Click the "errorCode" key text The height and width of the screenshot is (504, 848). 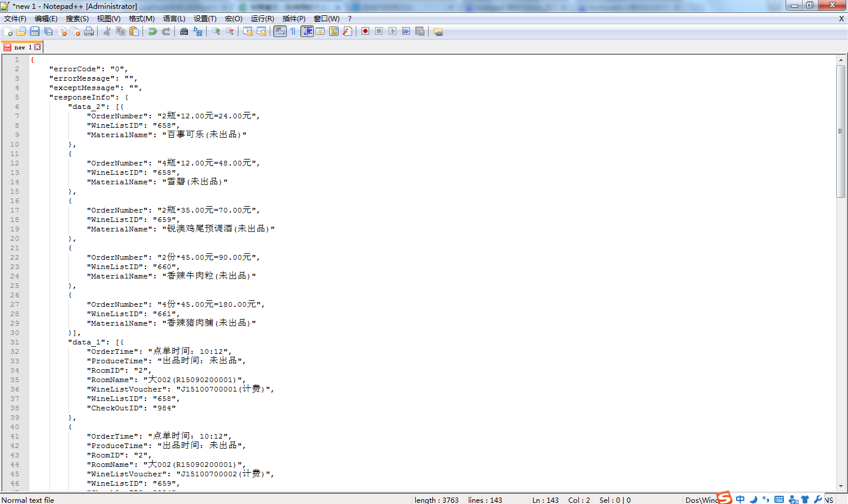point(75,69)
